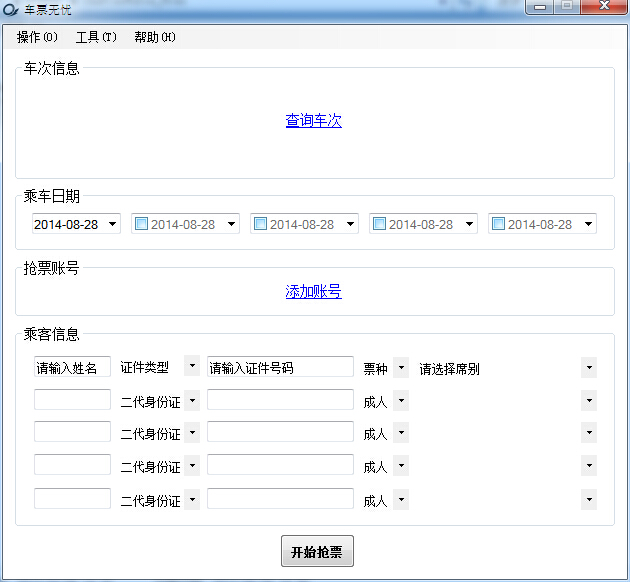Open third passenger's 二代身份证 dropdown
The width and height of the screenshot is (630, 582).
[x=192, y=466]
